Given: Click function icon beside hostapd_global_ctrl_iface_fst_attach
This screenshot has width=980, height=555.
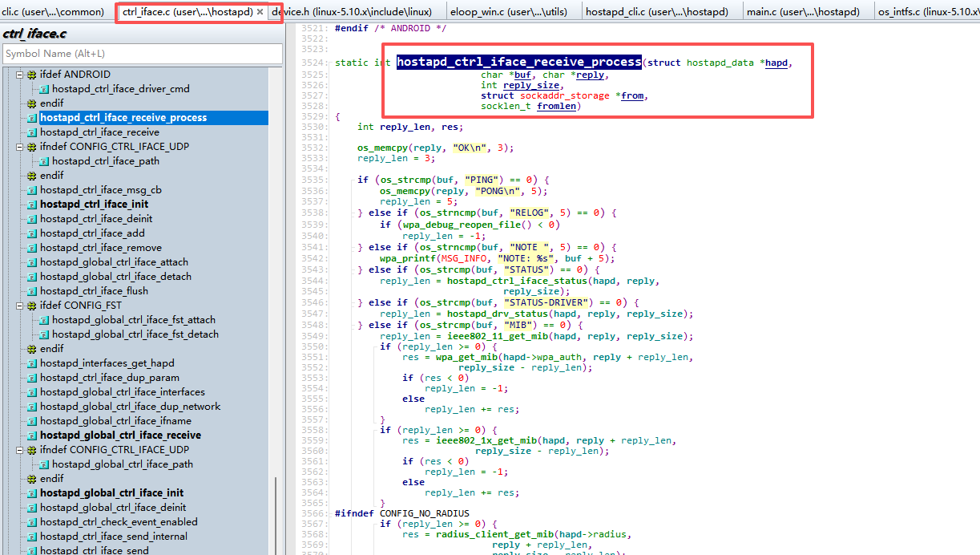Looking at the screenshot, I should pos(44,320).
